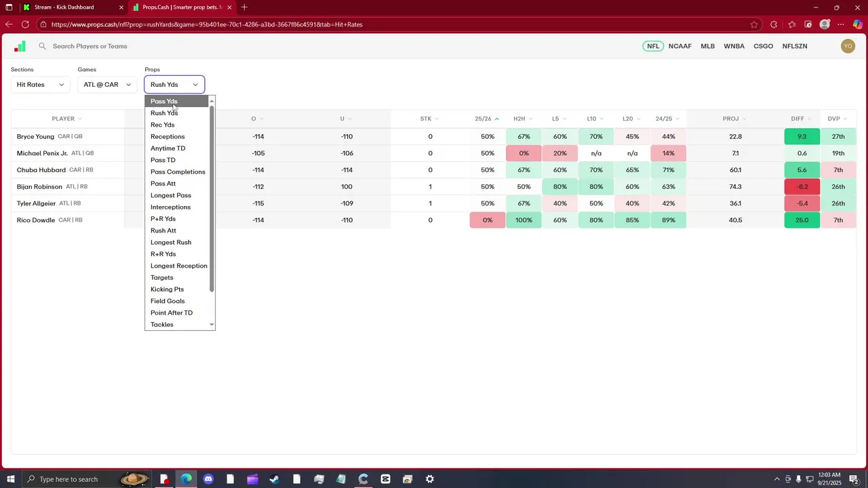
Task: Click the Edge profile picture icon
Action: (x=825, y=24)
